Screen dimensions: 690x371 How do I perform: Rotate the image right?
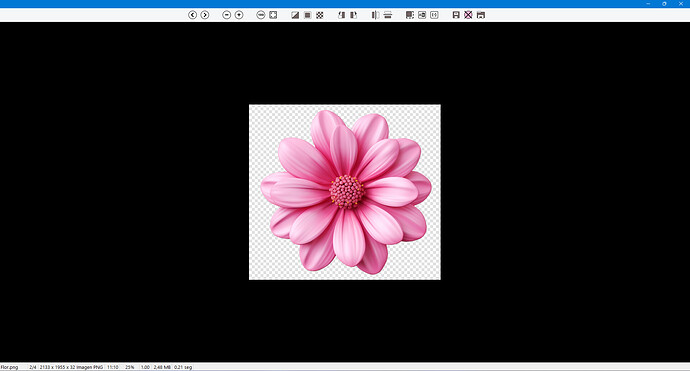353,15
